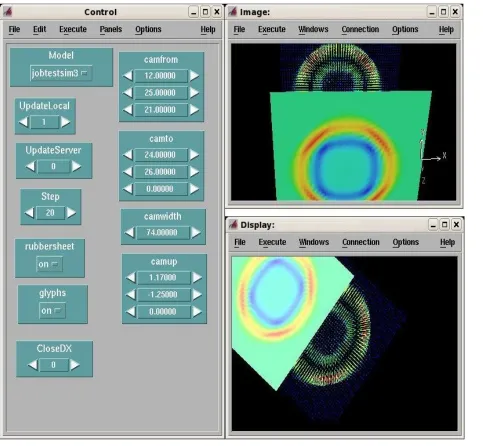Increase camup 1.17000 with right arrow
This screenshot has width=483, height=446.
(x=197, y=277)
